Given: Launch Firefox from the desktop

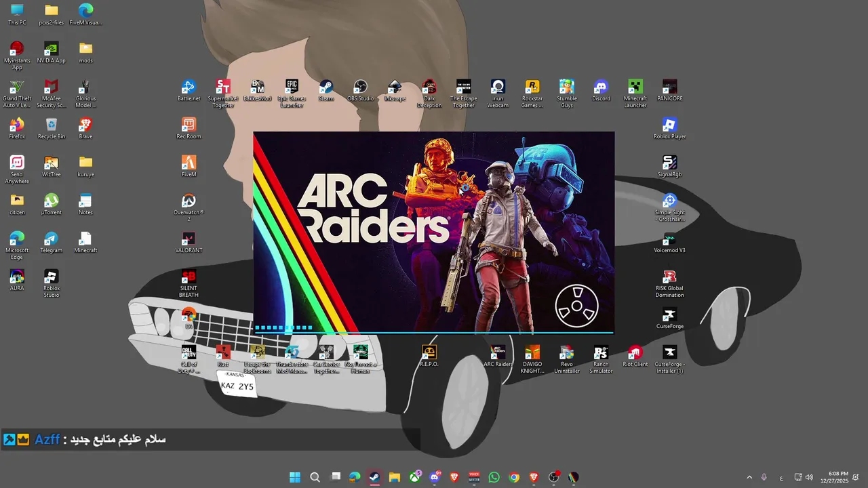Looking at the screenshot, I should (17, 129).
